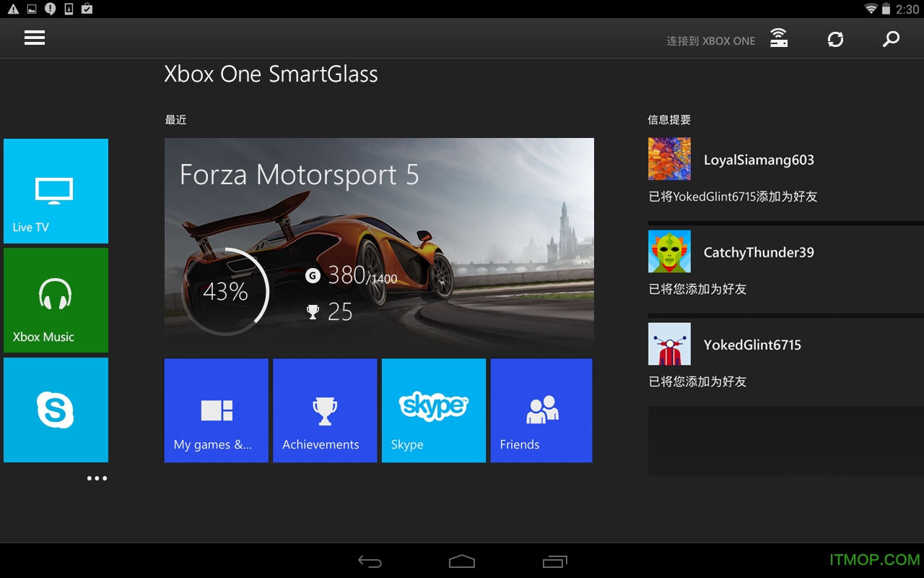
Task: Open search with the magnifier icon
Action: point(891,39)
